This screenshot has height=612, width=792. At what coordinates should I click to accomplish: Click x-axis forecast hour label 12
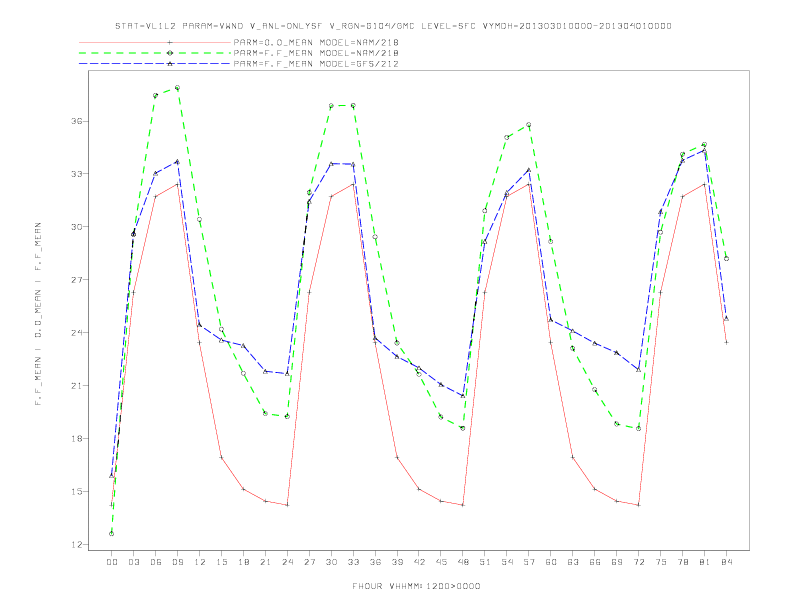point(200,562)
